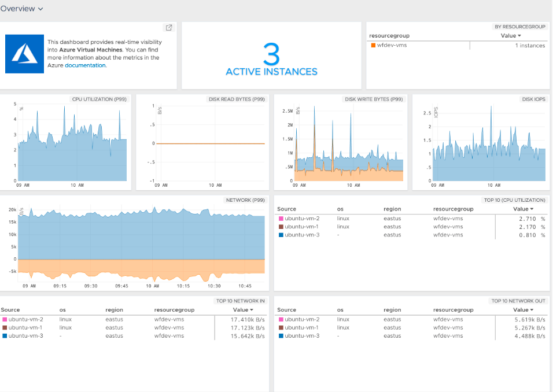
Task: Click the Disk Read Bytes (P99) chart title
Action: [x=236, y=99]
